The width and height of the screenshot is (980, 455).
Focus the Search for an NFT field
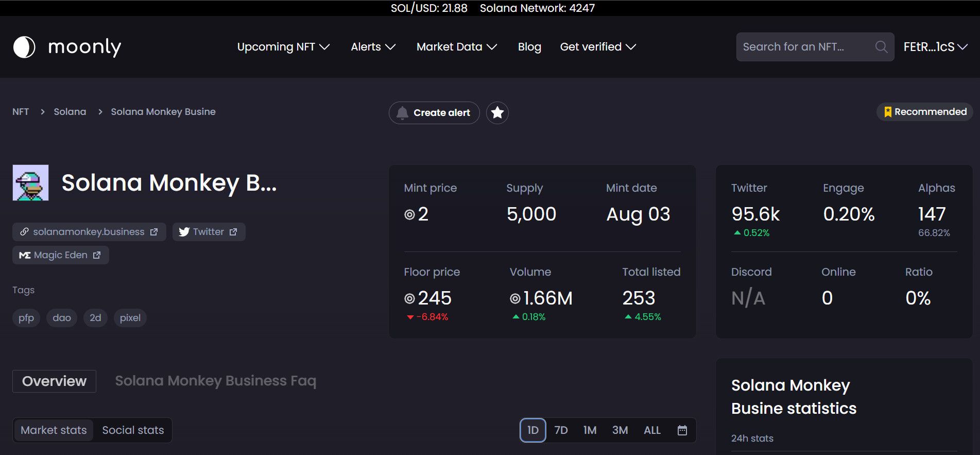pos(815,47)
